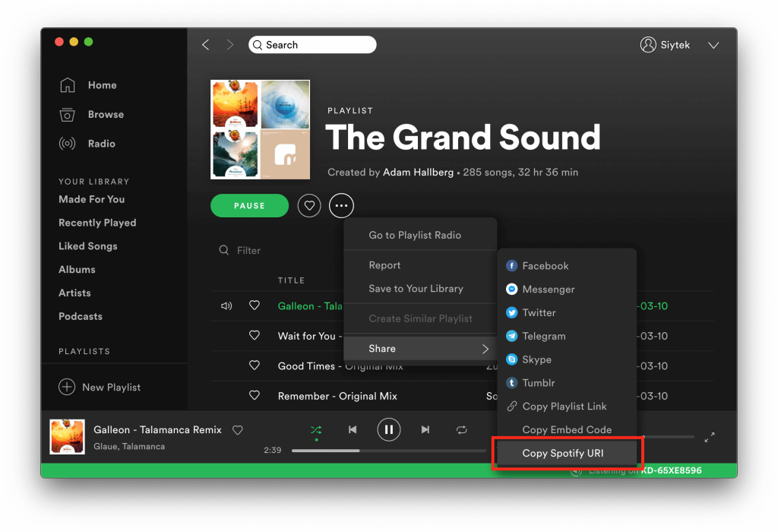
Task: Pause playback with the circular pause icon
Action: (x=388, y=430)
